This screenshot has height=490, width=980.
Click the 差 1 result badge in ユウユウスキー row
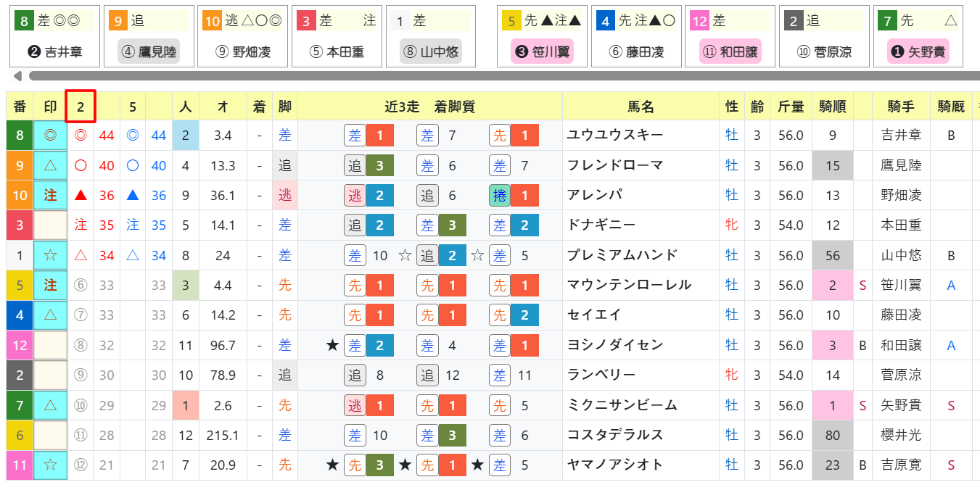(368, 135)
